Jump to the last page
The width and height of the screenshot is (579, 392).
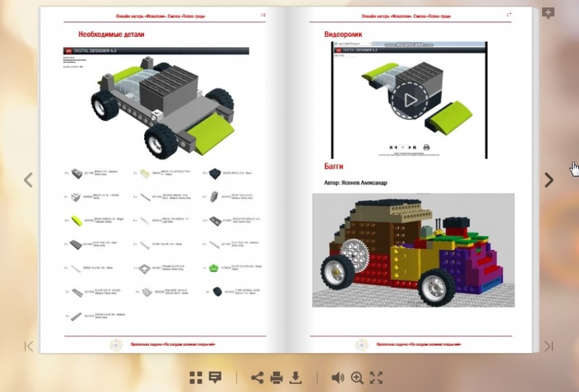[549, 346]
